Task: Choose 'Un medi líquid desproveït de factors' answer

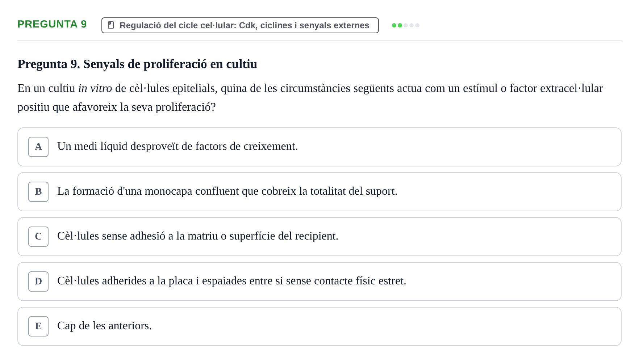Action: point(319,147)
